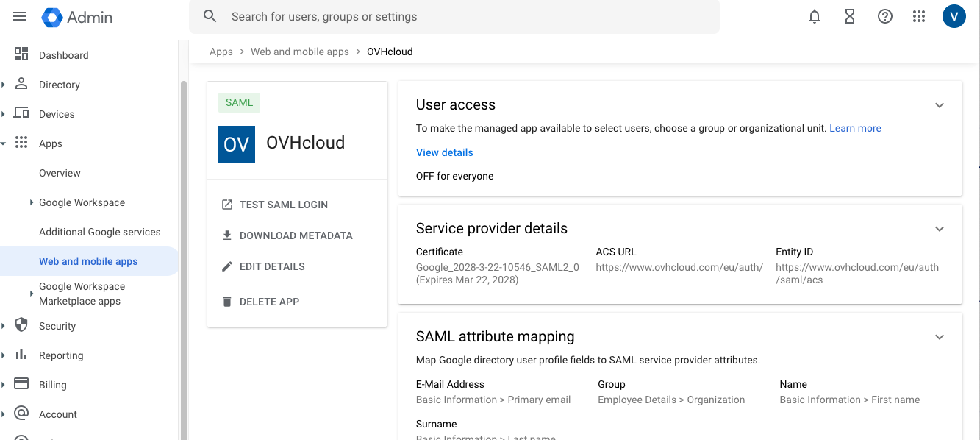Image resolution: width=980 pixels, height=440 pixels.
Task: Click the notifications bell icon
Action: click(815, 16)
